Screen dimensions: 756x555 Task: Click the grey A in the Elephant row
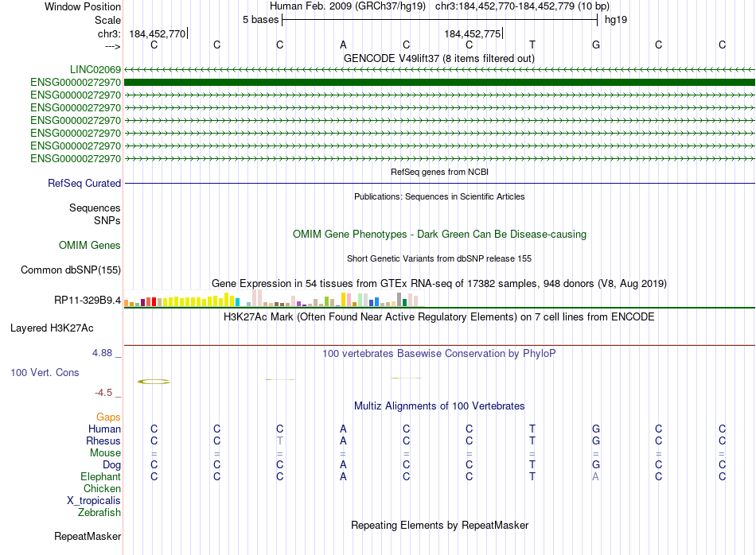(x=596, y=476)
